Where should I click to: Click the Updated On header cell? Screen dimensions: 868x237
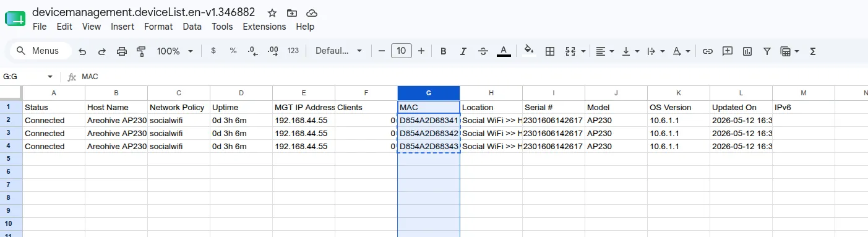click(x=741, y=107)
